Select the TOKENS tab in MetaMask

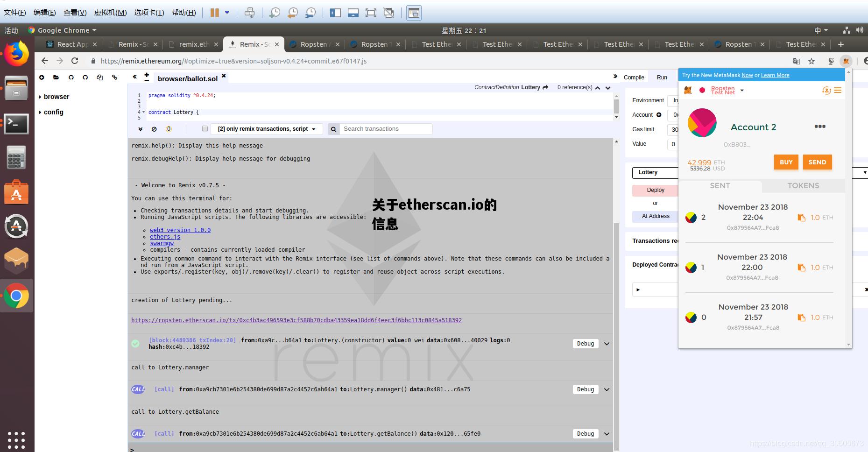[x=803, y=186]
